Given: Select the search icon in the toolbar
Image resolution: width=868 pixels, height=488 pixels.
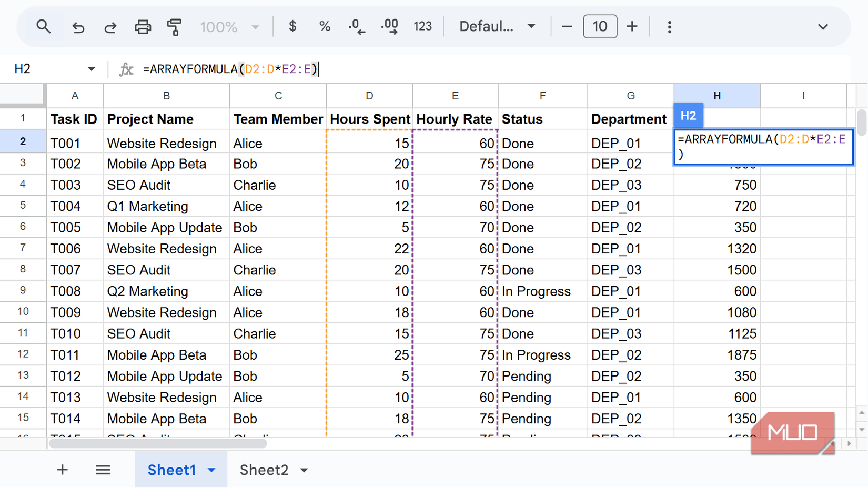Looking at the screenshot, I should [x=44, y=26].
